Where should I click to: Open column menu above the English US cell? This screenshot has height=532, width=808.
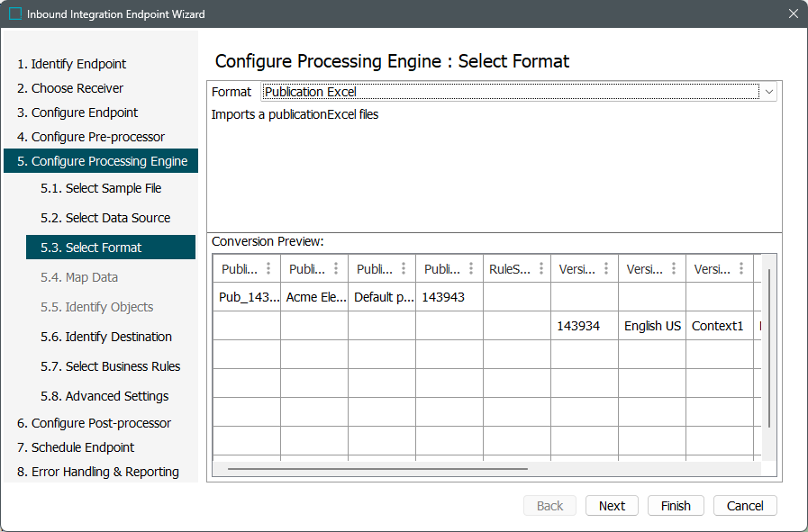point(674,269)
